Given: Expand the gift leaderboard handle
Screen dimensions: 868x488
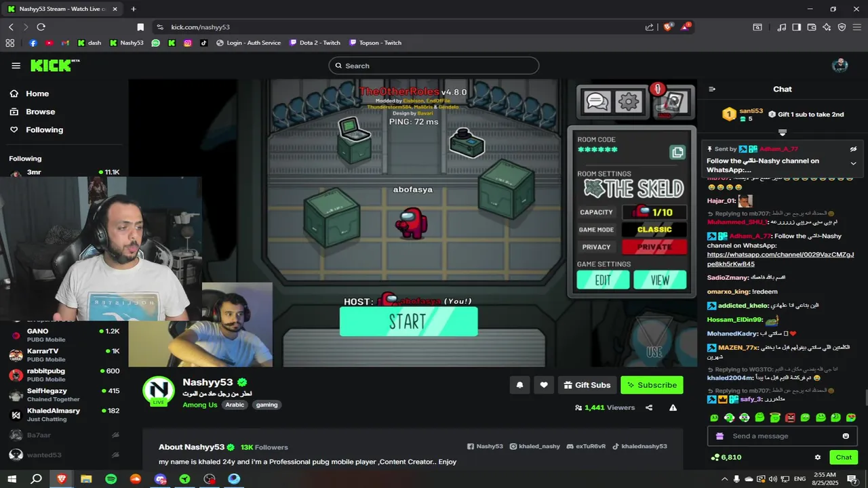Looking at the screenshot, I should (782, 132).
